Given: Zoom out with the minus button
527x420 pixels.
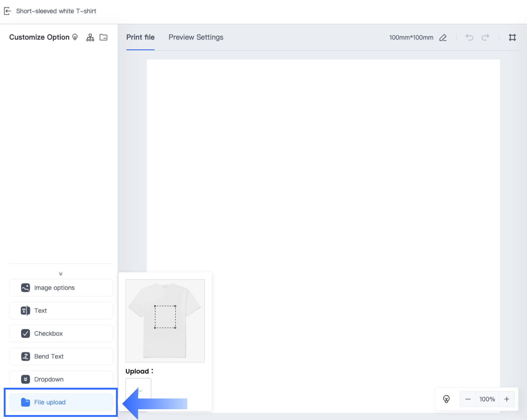Looking at the screenshot, I should (468, 399).
